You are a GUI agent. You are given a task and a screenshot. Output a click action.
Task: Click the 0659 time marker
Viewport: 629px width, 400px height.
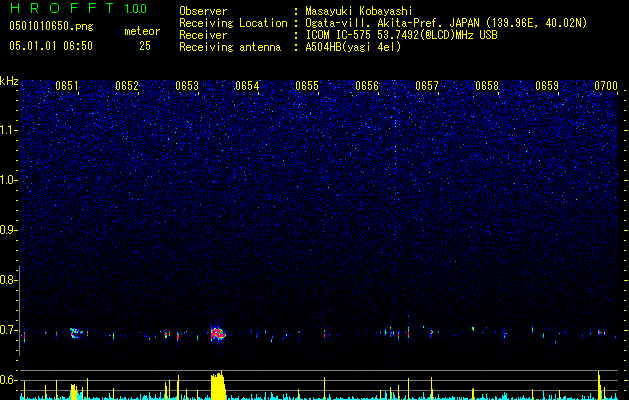[547, 86]
